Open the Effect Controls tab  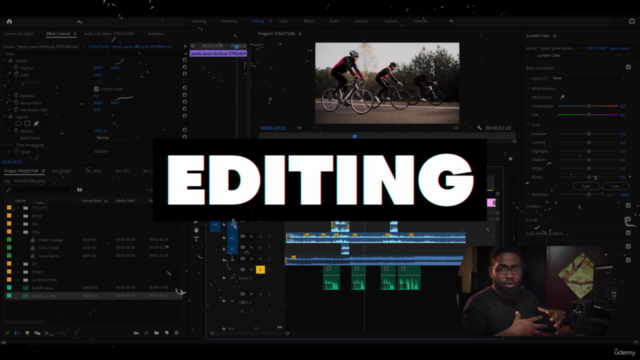[x=58, y=33]
